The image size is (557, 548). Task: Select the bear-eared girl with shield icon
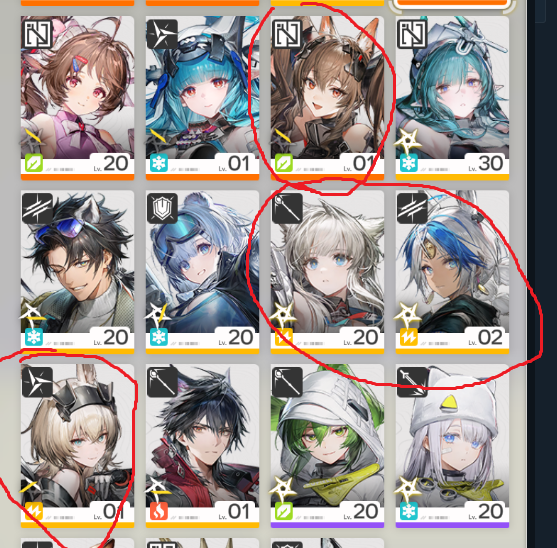pyautogui.click(x=202, y=272)
